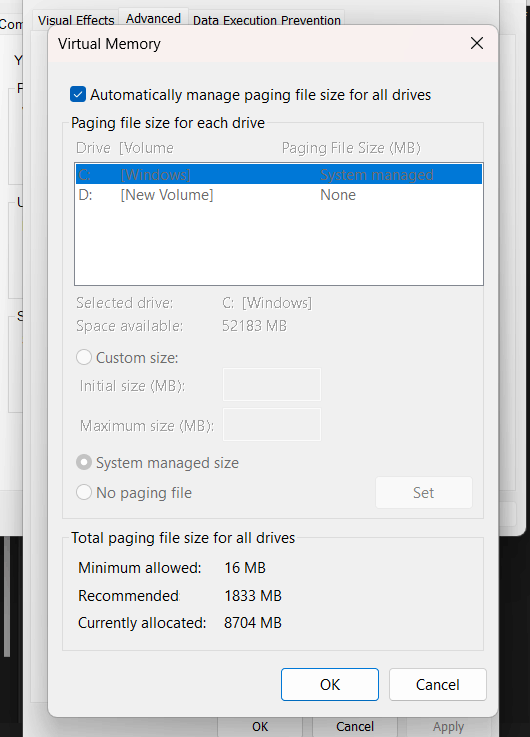Switch to Visual Effects tab behind dialog
Viewport: 530px width, 737px height.
(x=76, y=20)
